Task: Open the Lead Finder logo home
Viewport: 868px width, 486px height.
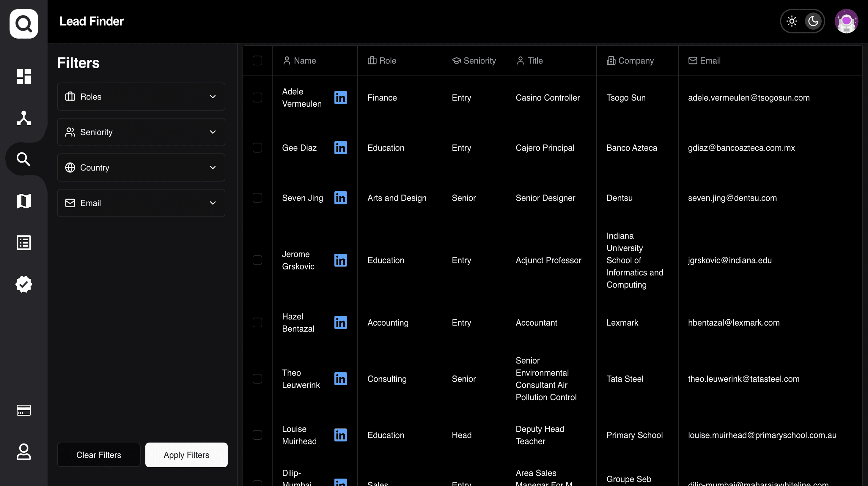Action: point(23,23)
